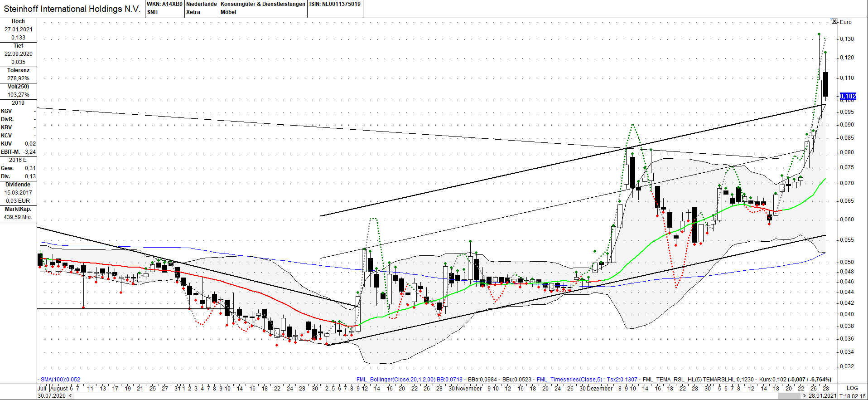This screenshot has width=868, height=400.
Task: Click the FML_Timeseries(Close,5) indicator label
Action: [569, 380]
